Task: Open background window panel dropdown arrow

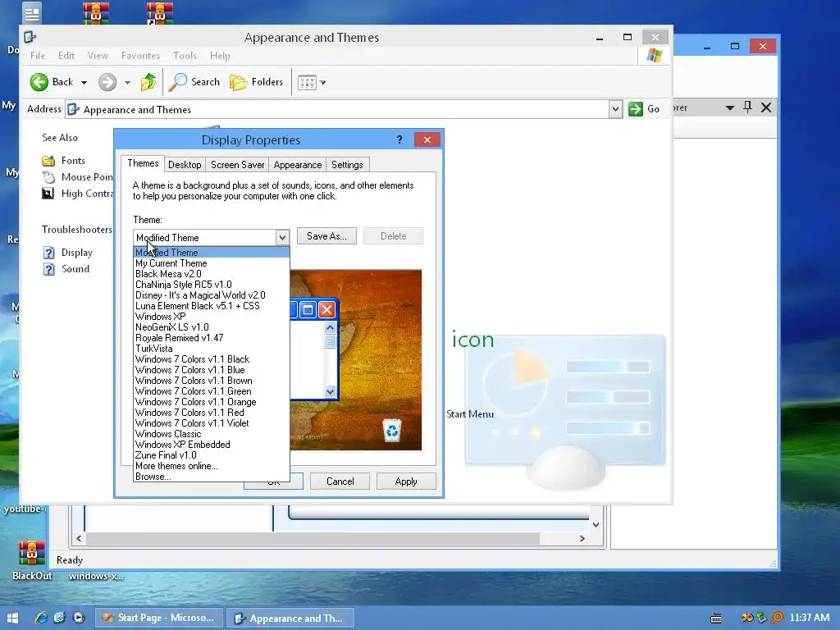Action: point(729,107)
